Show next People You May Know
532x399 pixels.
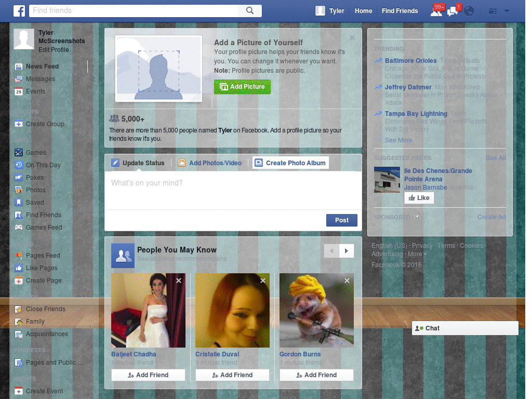click(347, 251)
